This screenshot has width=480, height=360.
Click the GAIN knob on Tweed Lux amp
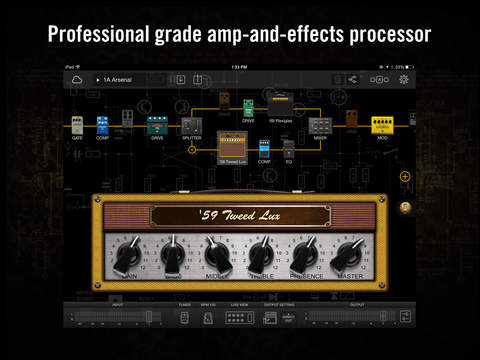(x=129, y=255)
